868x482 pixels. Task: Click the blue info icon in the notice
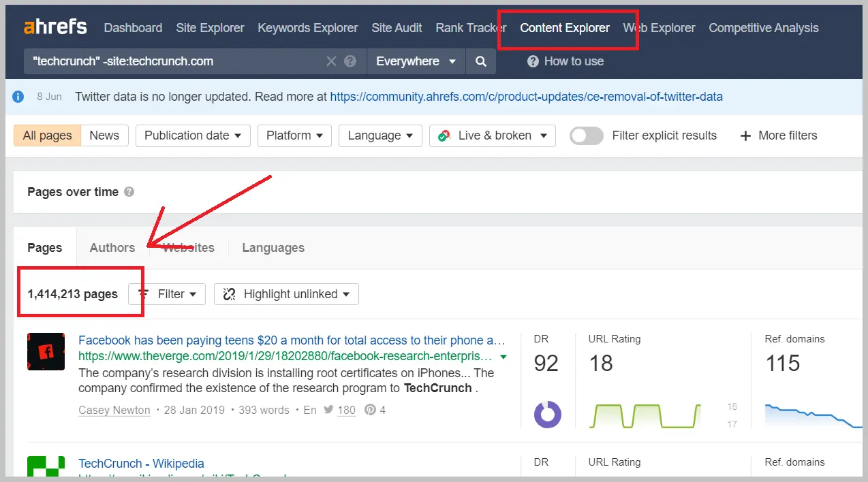[x=18, y=97]
